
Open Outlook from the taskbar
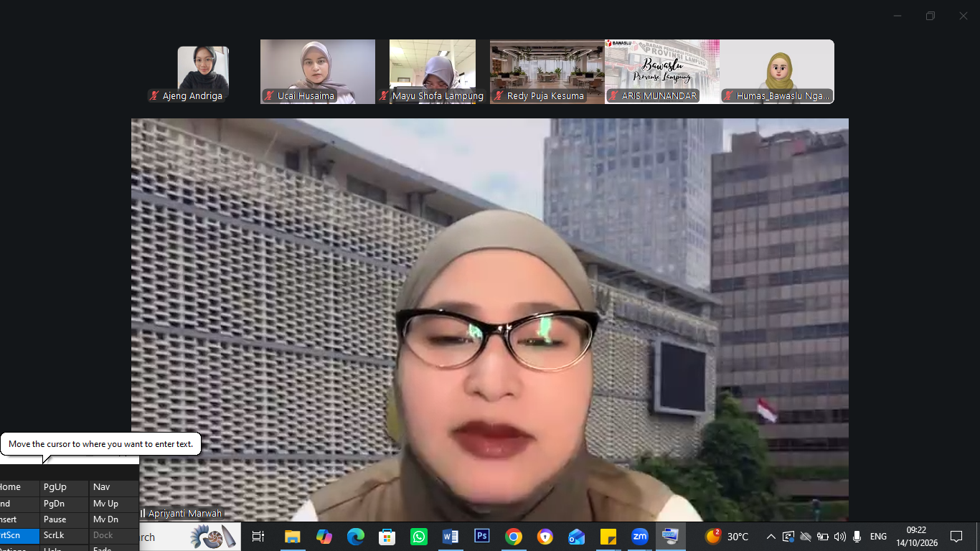(576, 537)
